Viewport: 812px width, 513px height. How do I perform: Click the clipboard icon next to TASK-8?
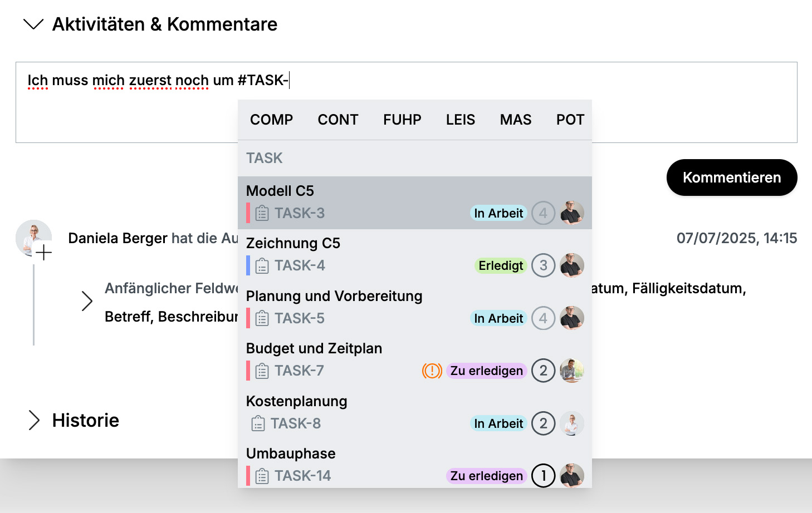258,423
